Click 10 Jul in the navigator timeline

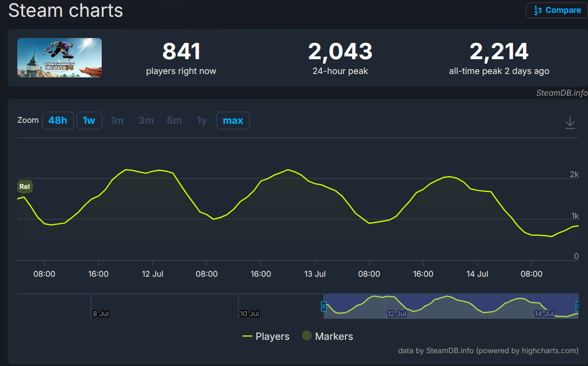[x=249, y=313]
